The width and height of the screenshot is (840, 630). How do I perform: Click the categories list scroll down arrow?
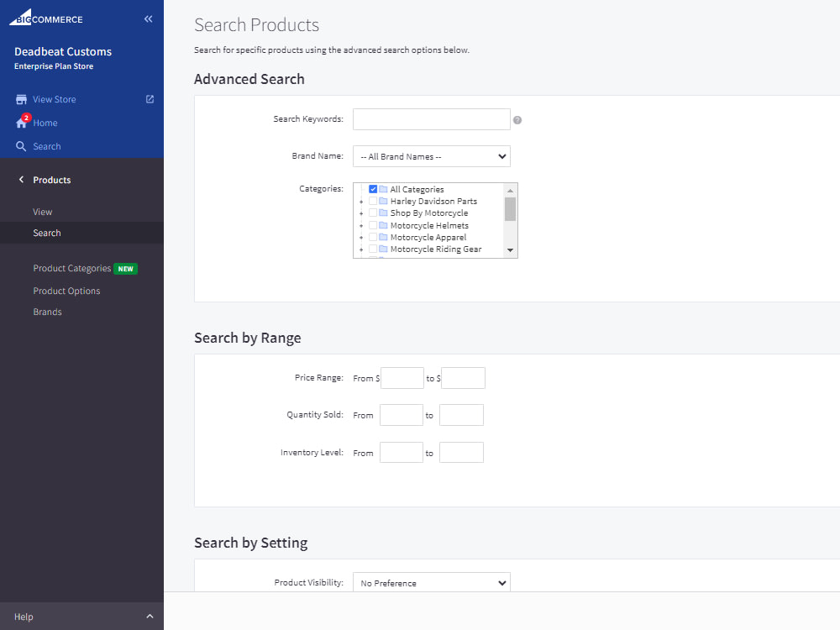point(510,250)
